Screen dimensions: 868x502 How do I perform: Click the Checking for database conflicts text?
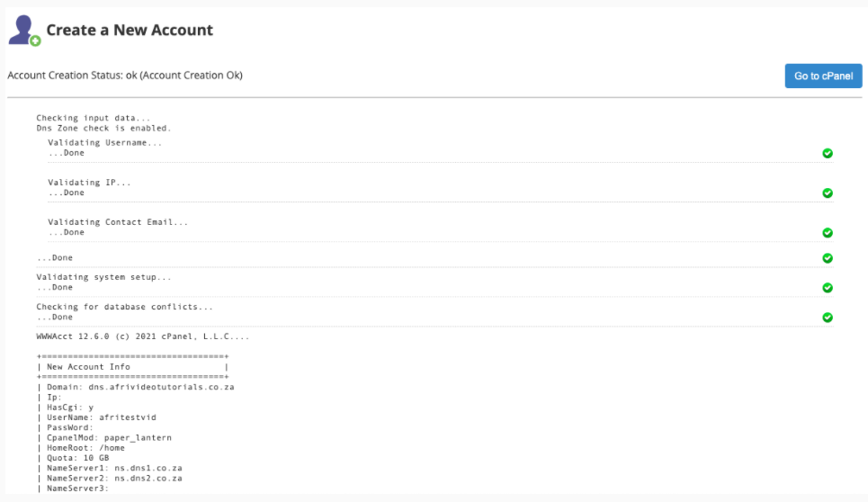[124, 308]
